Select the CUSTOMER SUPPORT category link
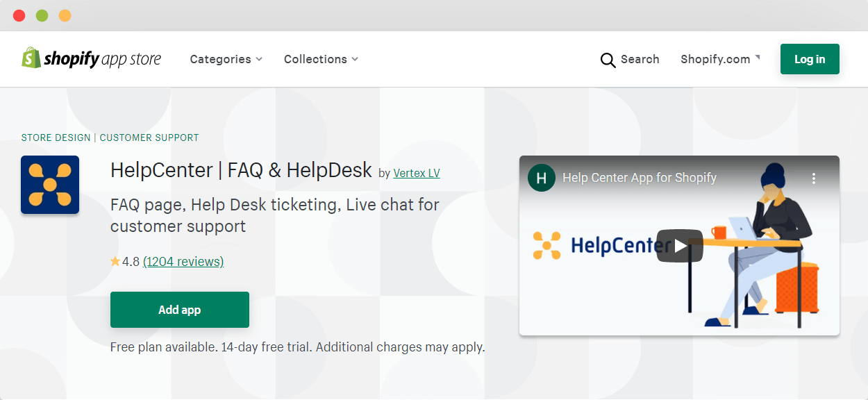The height and width of the screenshot is (400, 868). (149, 137)
